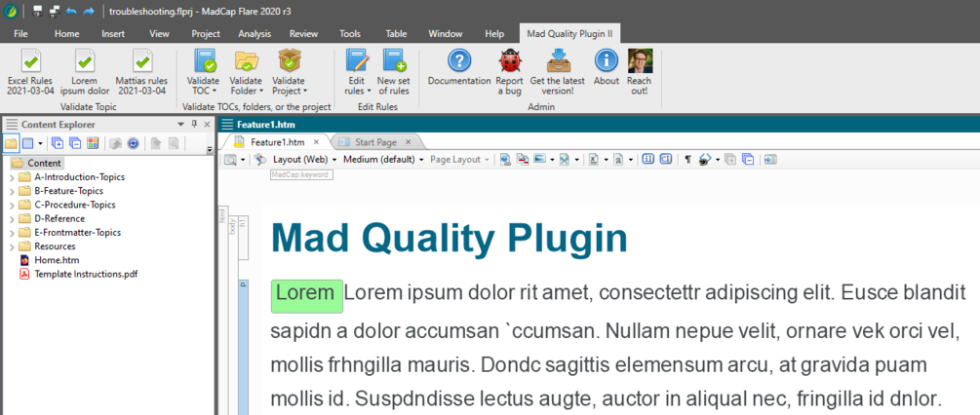
Task: Select Template Instructions.pdf file
Action: (x=78, y=274)
